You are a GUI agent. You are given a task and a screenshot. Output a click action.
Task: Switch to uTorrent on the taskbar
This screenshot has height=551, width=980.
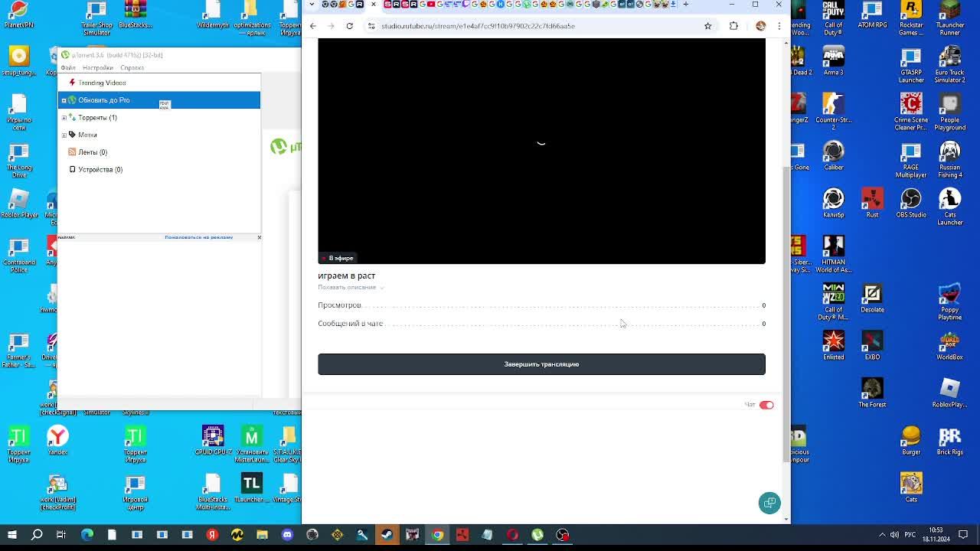(537, 535)
